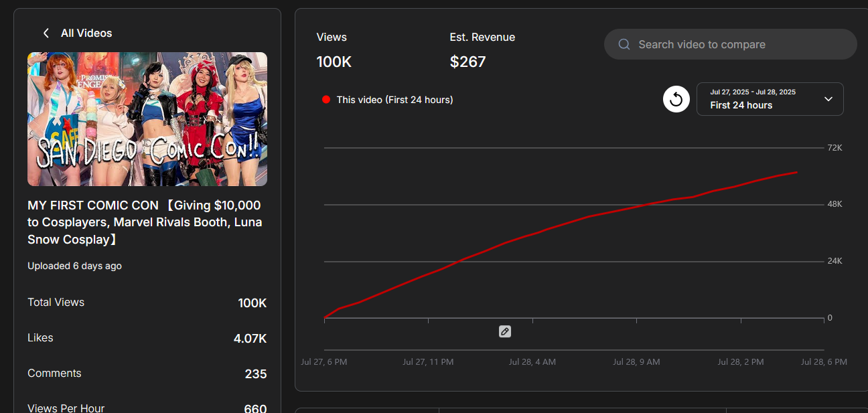Click the Total Views value 100K in sidebar
The width and height of the screenshot is (868, 413).
click(x=252, y=303)
